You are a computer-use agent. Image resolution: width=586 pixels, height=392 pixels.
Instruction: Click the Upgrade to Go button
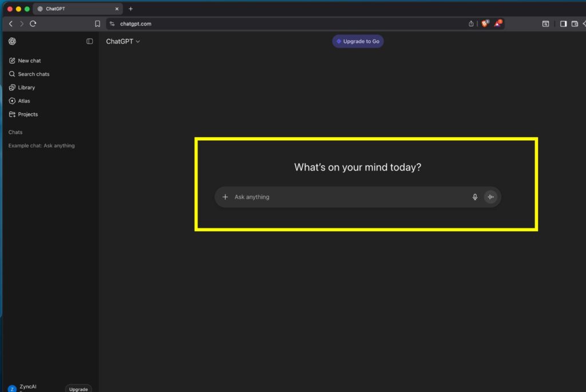358,41
